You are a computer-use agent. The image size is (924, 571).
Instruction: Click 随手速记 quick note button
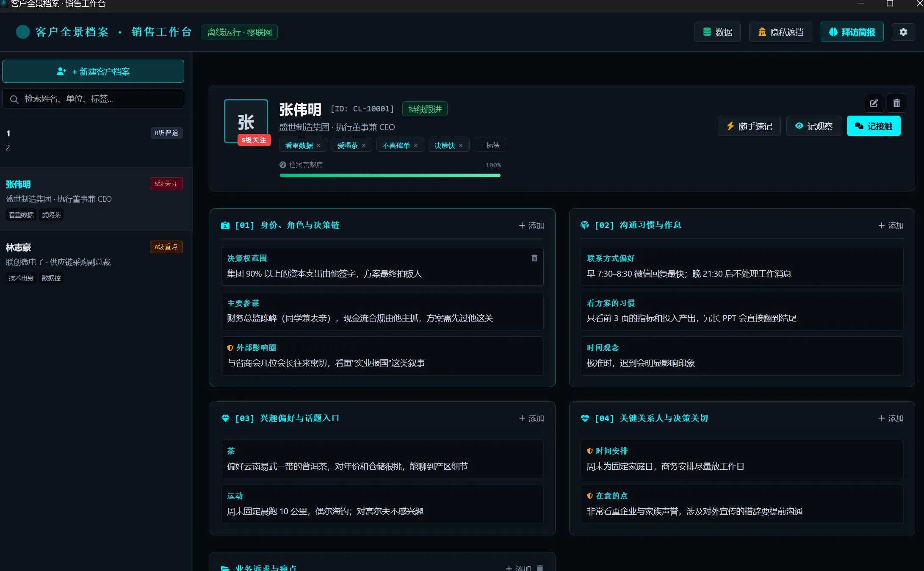tap(749, 126)
